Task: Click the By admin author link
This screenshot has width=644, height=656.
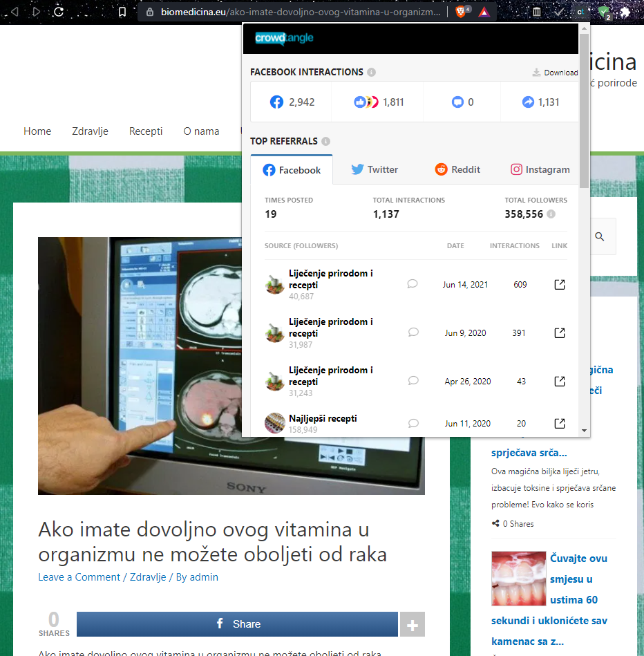Action: 197,577
